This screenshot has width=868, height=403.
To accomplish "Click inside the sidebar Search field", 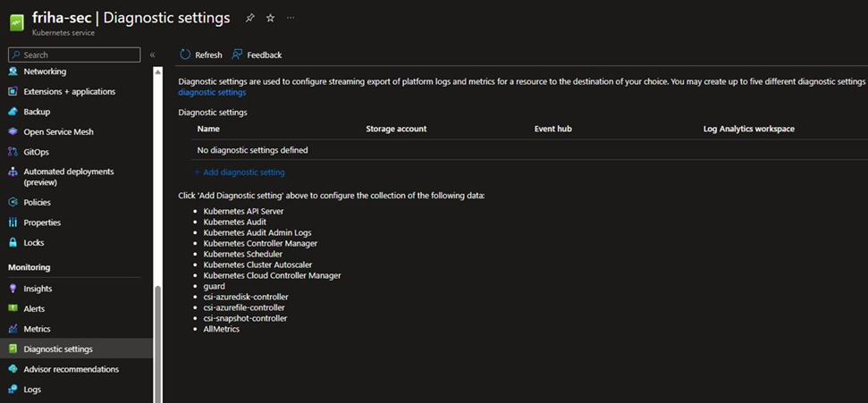I will pyautogui.click(x=74, y=55).
